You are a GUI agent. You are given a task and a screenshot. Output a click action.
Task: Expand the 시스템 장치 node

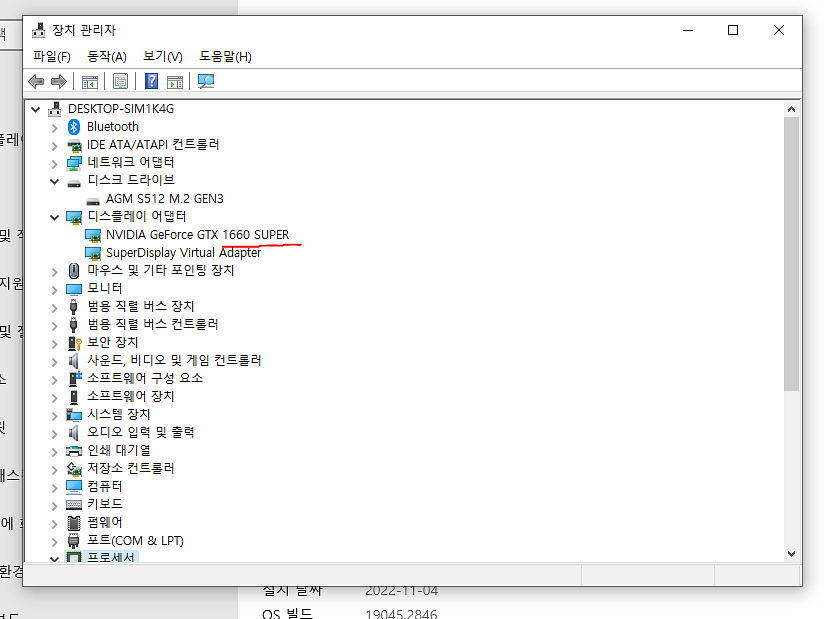(54, 415)
